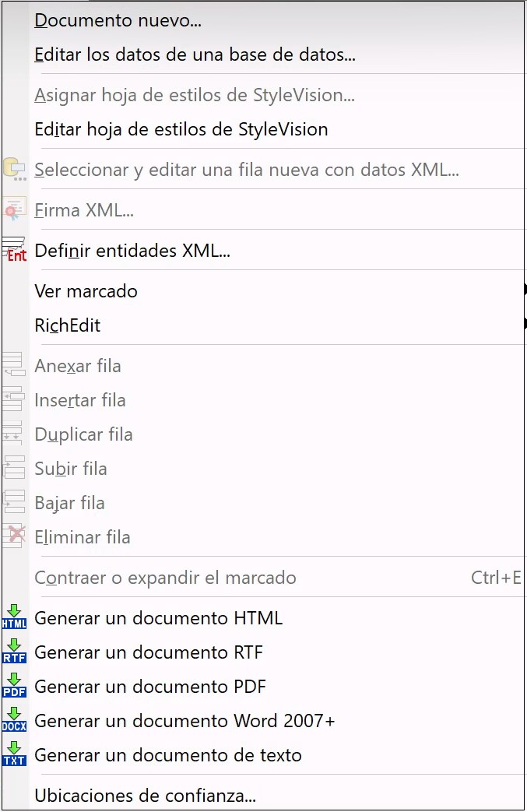Image resolution: width=527 pixels, height=812 pixels.
Task: Click the HTML document generation icon
Action: tap(14, 618)
